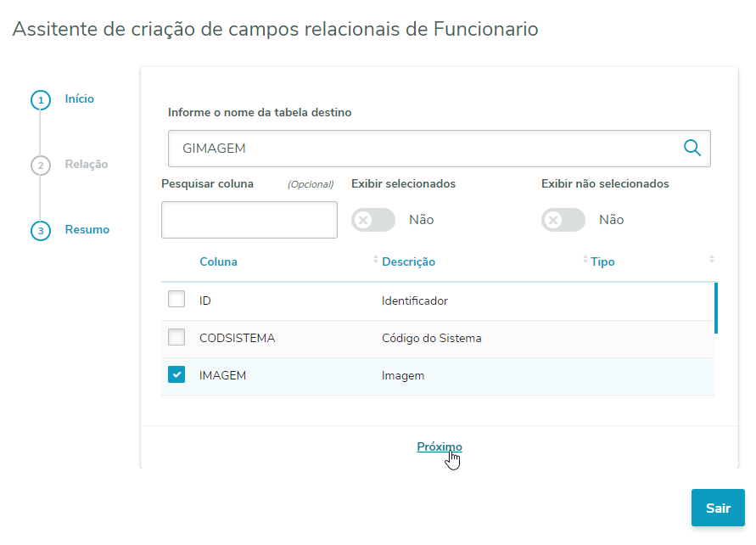
Task: Sort by Descrição column arrows
Action: [585, 261]
